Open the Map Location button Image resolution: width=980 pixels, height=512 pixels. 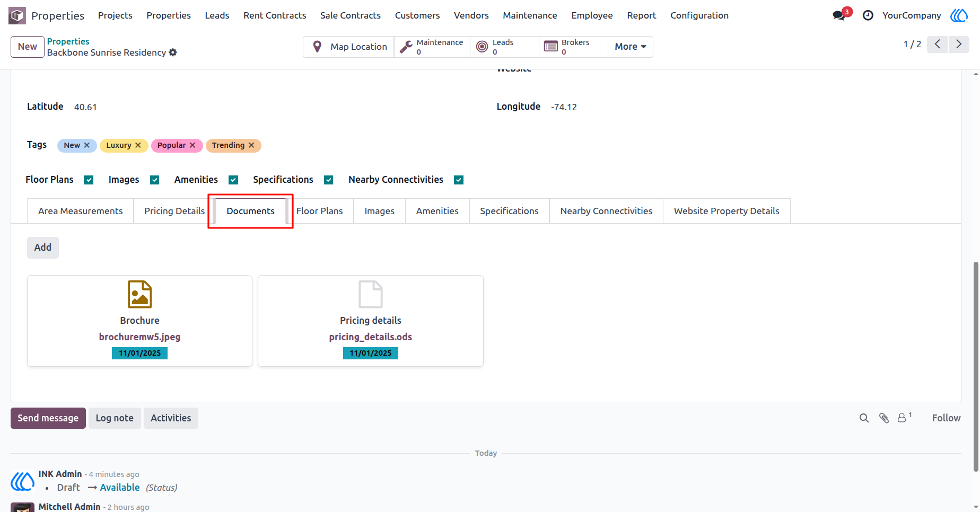tap(349, 47)
